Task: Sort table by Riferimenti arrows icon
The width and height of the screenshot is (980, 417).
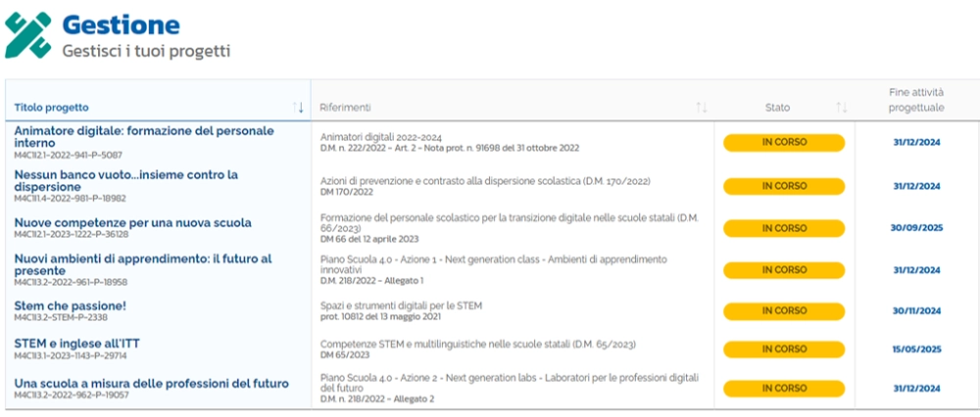Action: point(701,107)
